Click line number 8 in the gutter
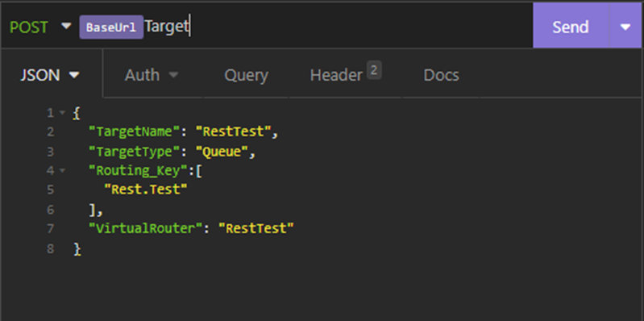The width and height of the screenshot is (644, 321). click(x=50, y=248)
